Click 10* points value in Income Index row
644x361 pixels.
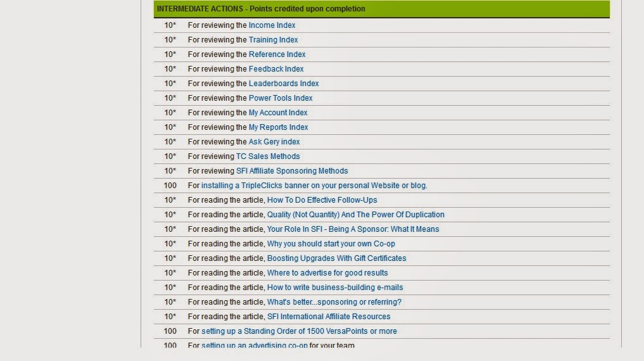pos(170,25)
